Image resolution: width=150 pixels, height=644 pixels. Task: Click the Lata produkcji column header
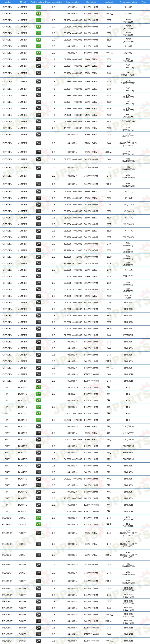(x=73, y=2)
